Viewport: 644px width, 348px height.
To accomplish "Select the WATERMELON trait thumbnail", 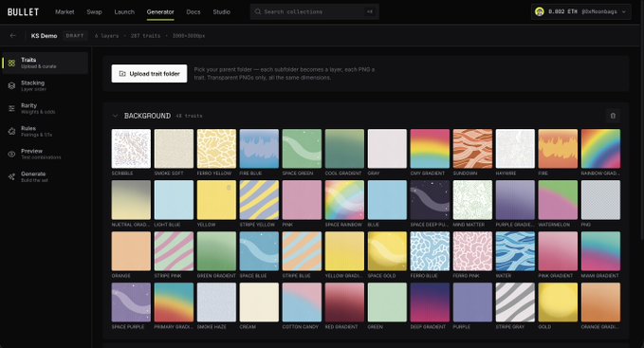I will click(x=558, y=200).
